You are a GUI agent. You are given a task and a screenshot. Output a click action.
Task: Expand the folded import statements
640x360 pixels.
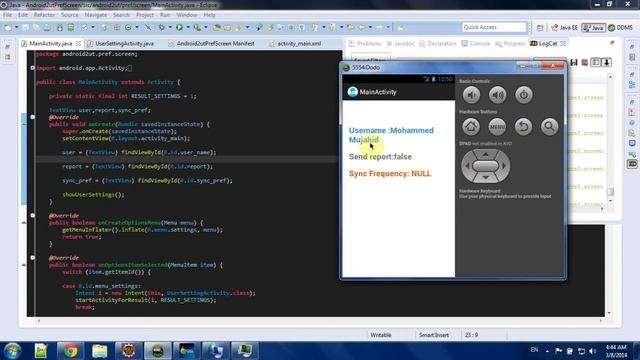32,68
